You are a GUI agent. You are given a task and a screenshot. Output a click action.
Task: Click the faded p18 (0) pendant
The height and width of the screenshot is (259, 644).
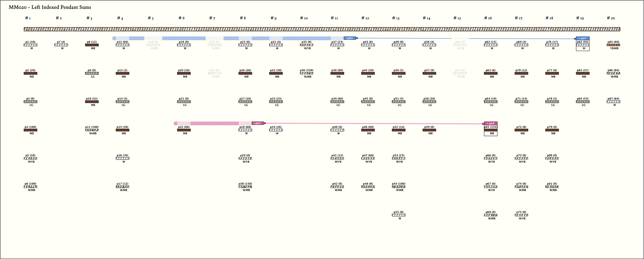153,45
